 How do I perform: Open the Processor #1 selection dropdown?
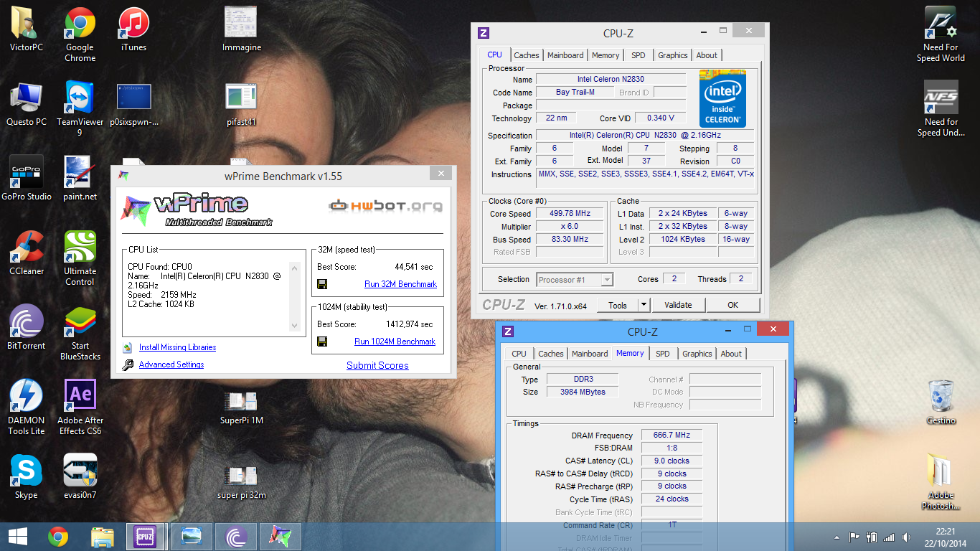(x=575, y=280)
